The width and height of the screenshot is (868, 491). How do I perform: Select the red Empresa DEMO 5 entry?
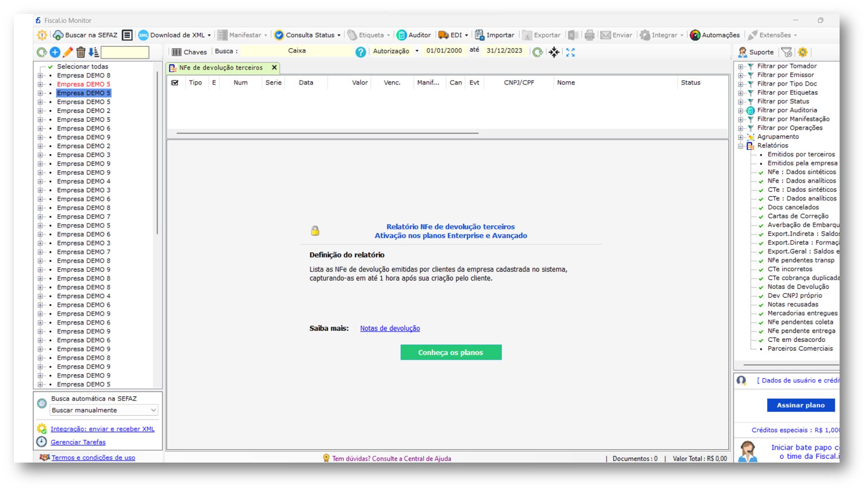click(x=83, y=84)
